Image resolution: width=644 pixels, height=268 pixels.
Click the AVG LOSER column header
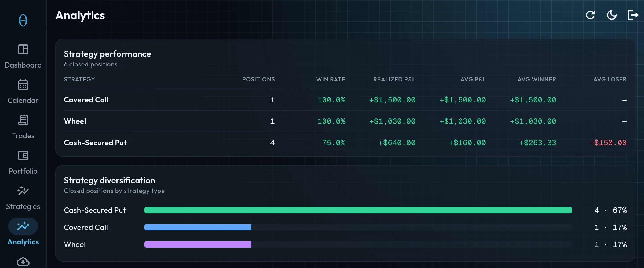[610, 79]
